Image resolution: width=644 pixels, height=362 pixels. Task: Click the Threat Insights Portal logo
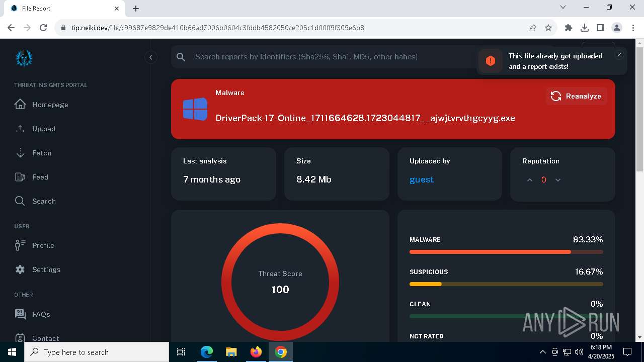pyautogui.click(x=24, y=58)
